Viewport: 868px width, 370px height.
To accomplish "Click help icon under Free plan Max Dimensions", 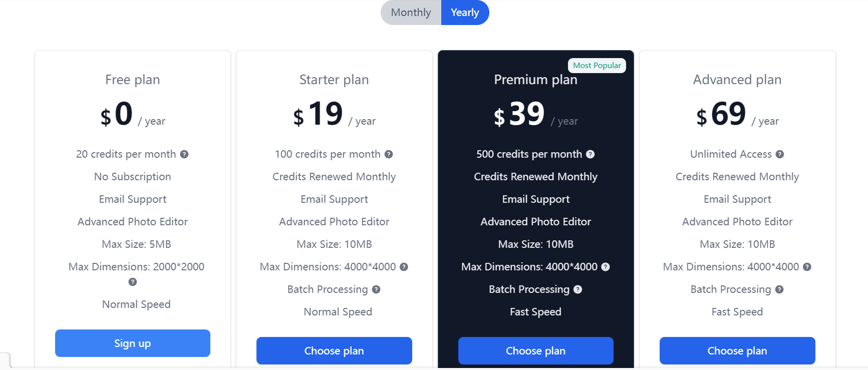I will [133, 282].
